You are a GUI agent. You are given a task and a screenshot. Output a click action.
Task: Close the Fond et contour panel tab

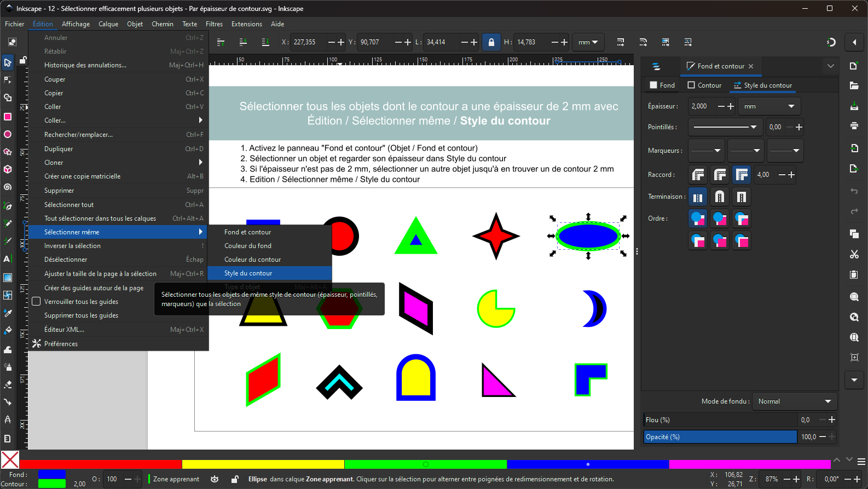(751, 66)
